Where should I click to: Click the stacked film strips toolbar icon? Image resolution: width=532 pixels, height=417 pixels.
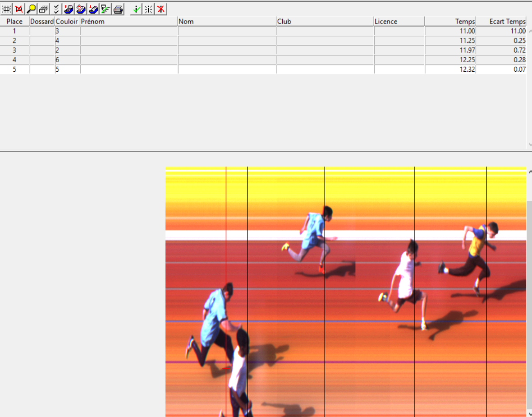(x=43, y=9)
